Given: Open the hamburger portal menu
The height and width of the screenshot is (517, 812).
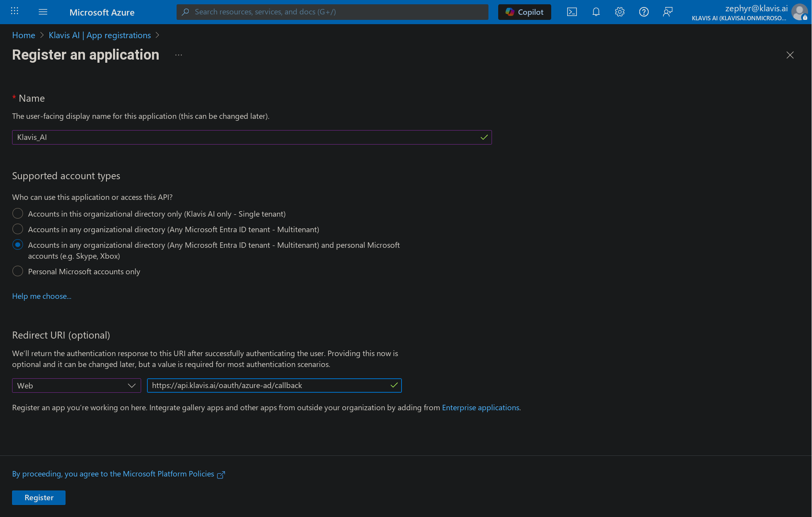Looking at the screenshot, I should coord(43,12).
